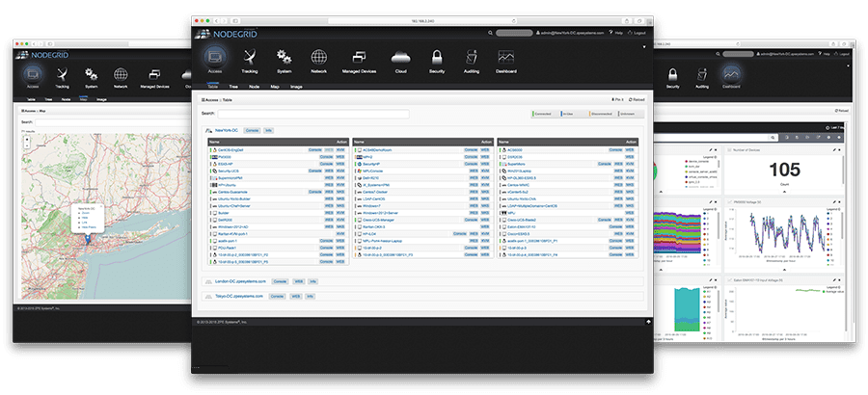Open the Auditing section in the center window
The image size is (868, 395).
(x=472, y=60)
